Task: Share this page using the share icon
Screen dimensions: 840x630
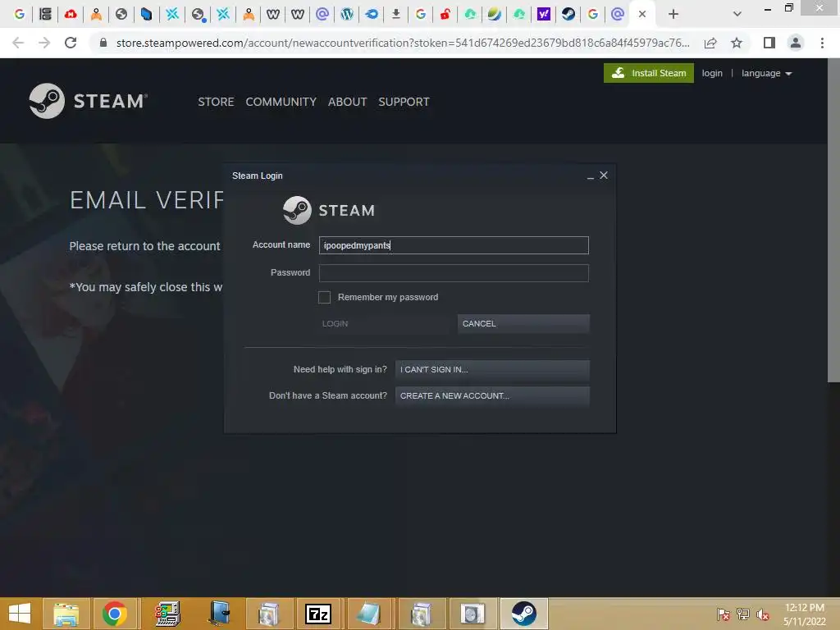Action: coord(710,43)
